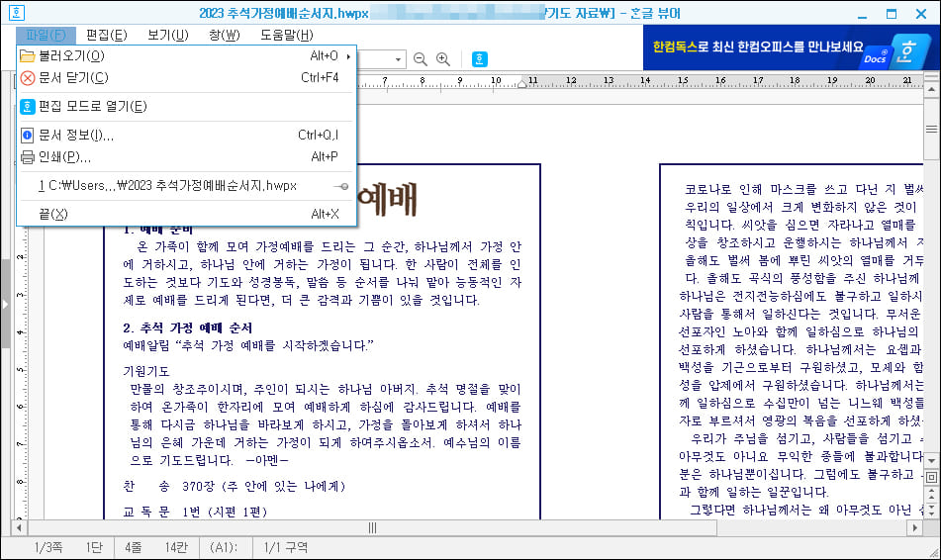Click the ruler indent marker
Image resolution: width=941 pixels, height=560 pixels.
click(522, 83)
